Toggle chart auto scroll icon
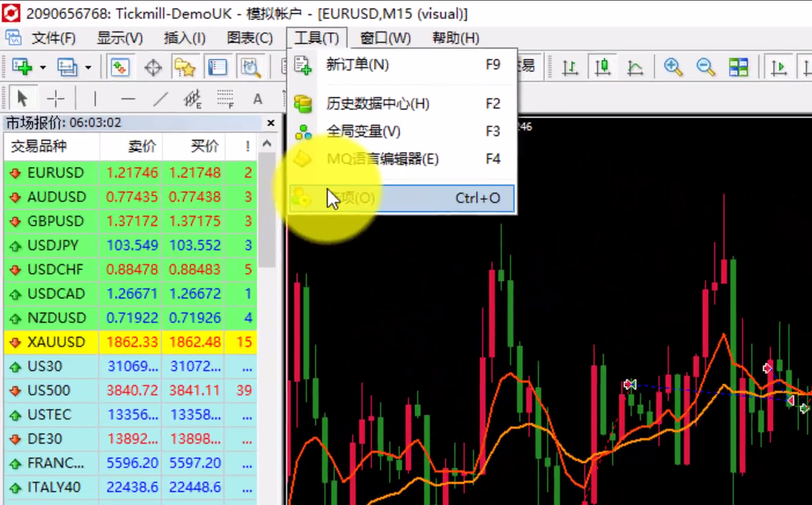Viewport: 812px width, 505px height. point(778,67)
